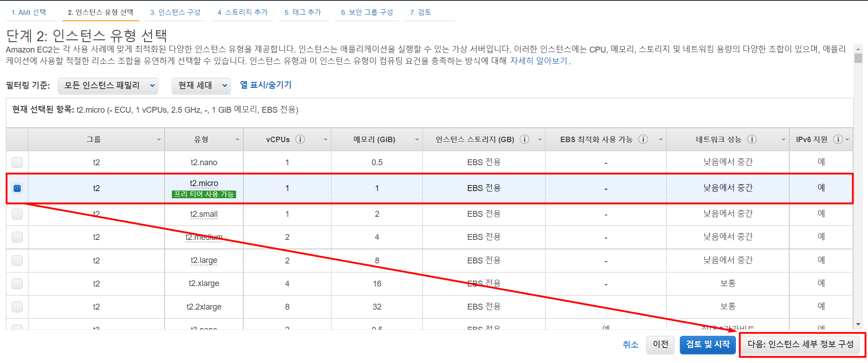Click 다음: 인스턴스 세부 정보 구성 button

[x=801, y=344]
